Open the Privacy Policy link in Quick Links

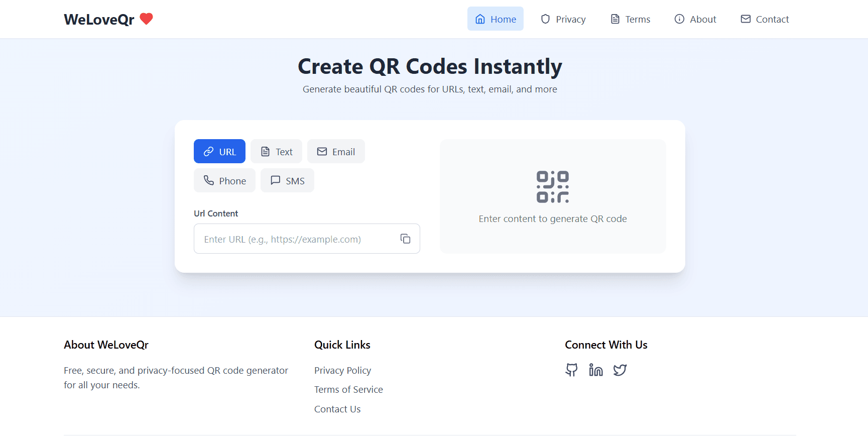click(342, 370)
